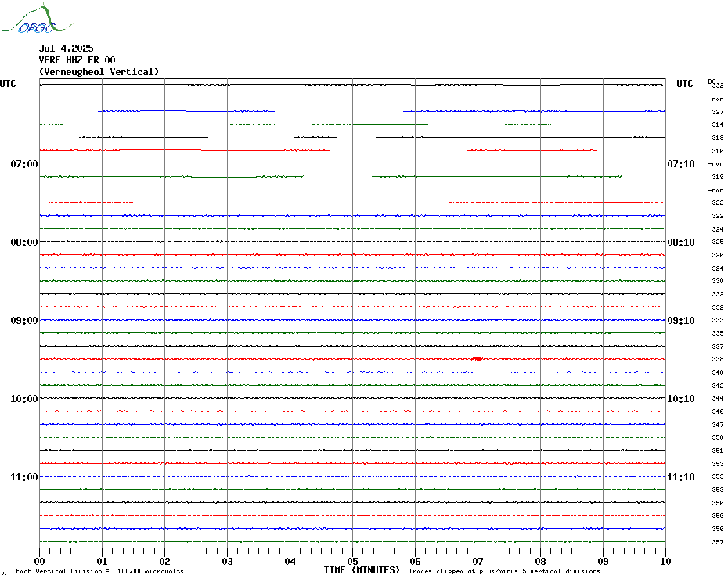Screen dimensions: 728x582
Task: Click the DC value 319
Action: pos(718,177)
